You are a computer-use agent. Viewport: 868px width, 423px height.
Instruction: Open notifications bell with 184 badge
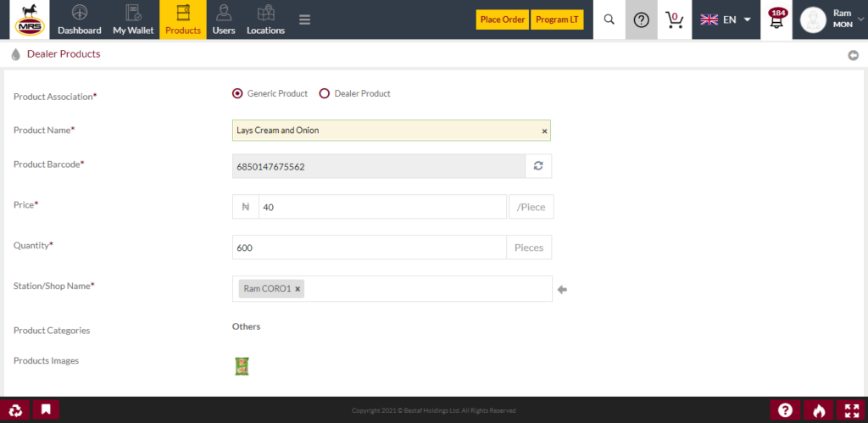[x=776, y=19]
